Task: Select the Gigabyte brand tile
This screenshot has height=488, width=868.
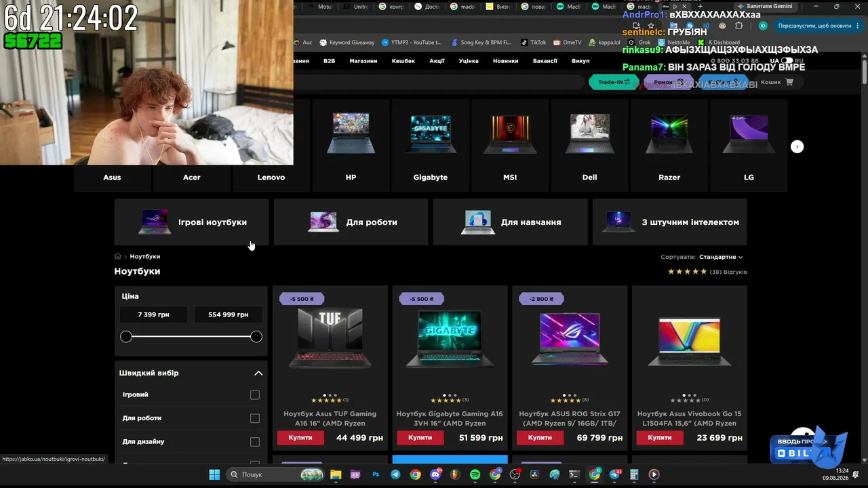Action: (431, 146)
